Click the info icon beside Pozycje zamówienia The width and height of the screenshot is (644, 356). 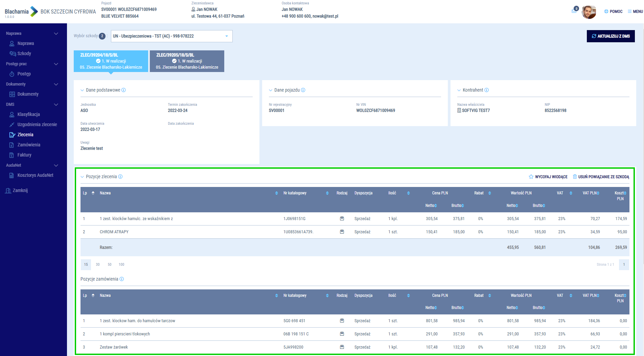coord(122,279)
